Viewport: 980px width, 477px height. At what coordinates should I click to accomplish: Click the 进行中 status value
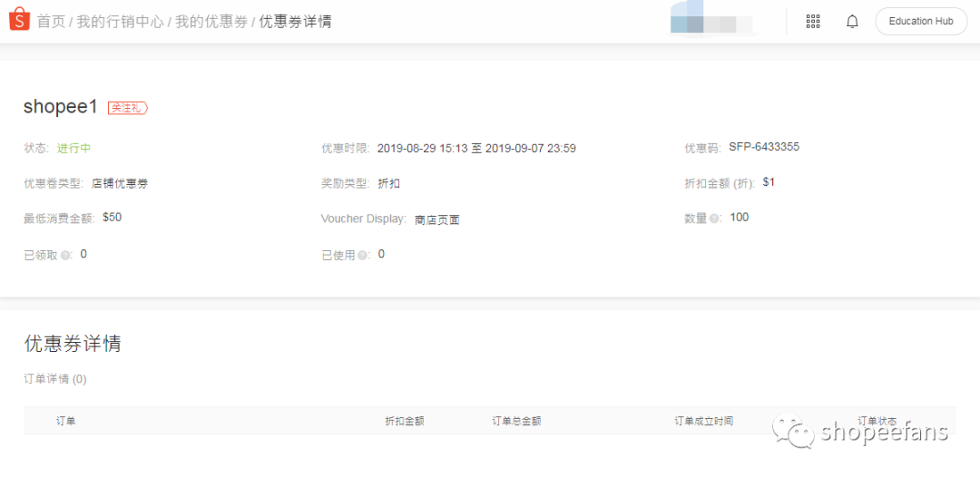pyautogui.click(x=73, y=149)
